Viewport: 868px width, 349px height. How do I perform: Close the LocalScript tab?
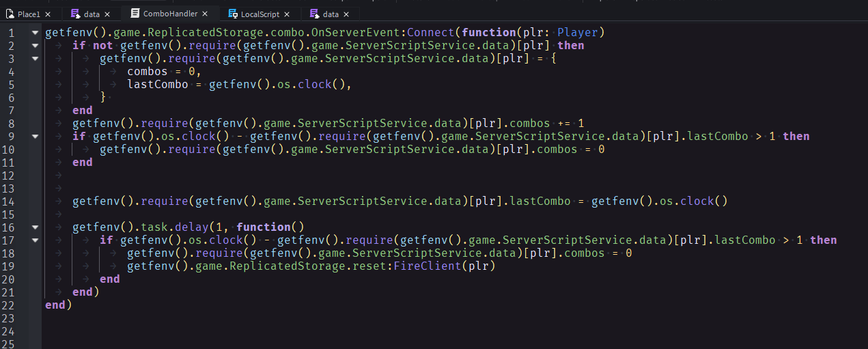coord(287,14)
